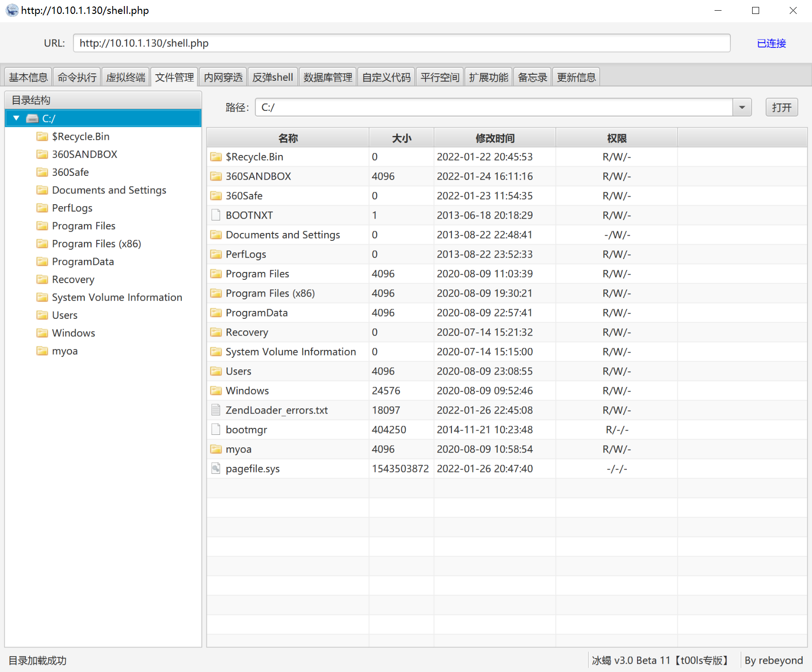
Task: Click ZendLoader_errors.txt text file icon
Action: 216,410
